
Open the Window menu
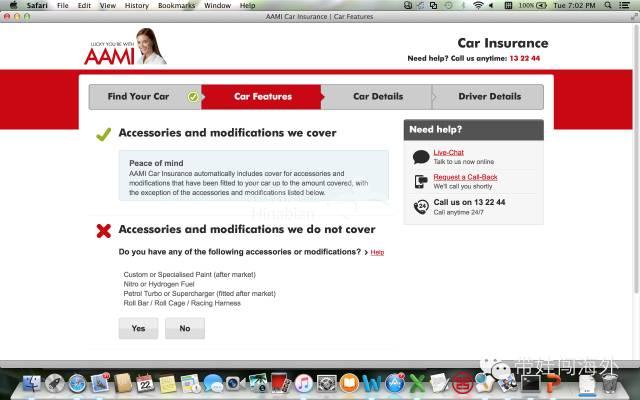[x=217, y=5]
